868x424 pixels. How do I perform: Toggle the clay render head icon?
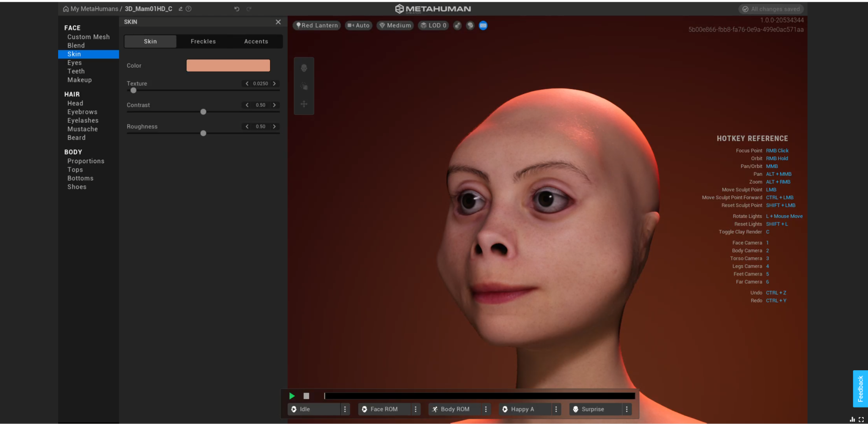470,26
